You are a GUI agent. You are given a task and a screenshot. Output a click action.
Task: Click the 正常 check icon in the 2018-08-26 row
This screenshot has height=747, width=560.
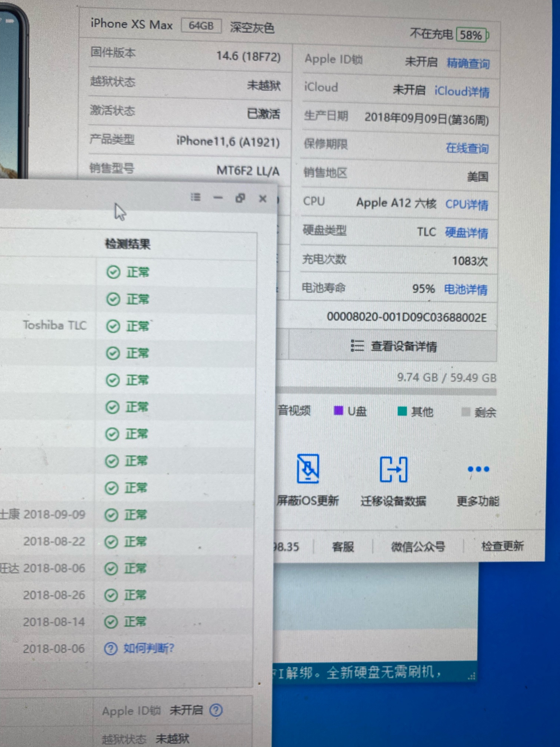point(111,595)
